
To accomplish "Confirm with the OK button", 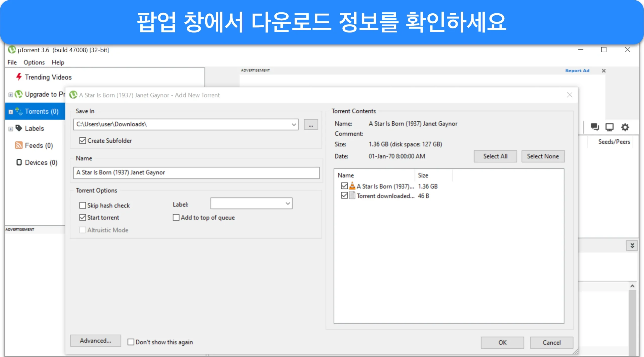I will [x=502, y=342].
